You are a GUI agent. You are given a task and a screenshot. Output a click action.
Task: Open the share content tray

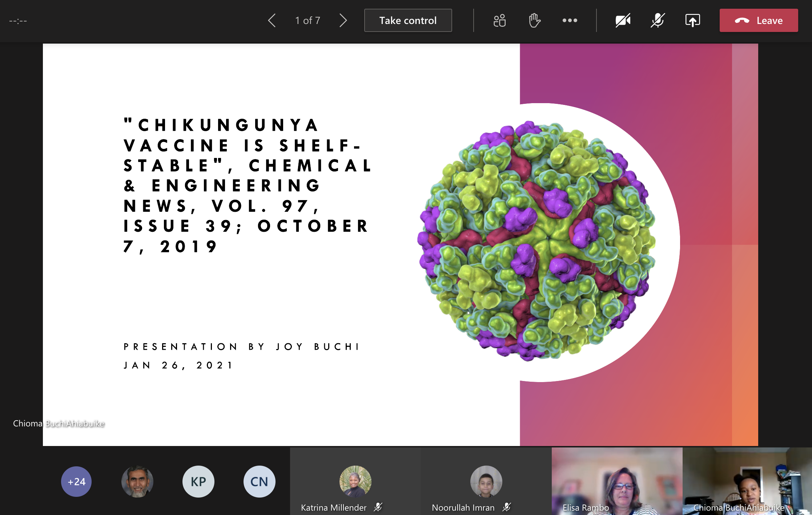692,21
